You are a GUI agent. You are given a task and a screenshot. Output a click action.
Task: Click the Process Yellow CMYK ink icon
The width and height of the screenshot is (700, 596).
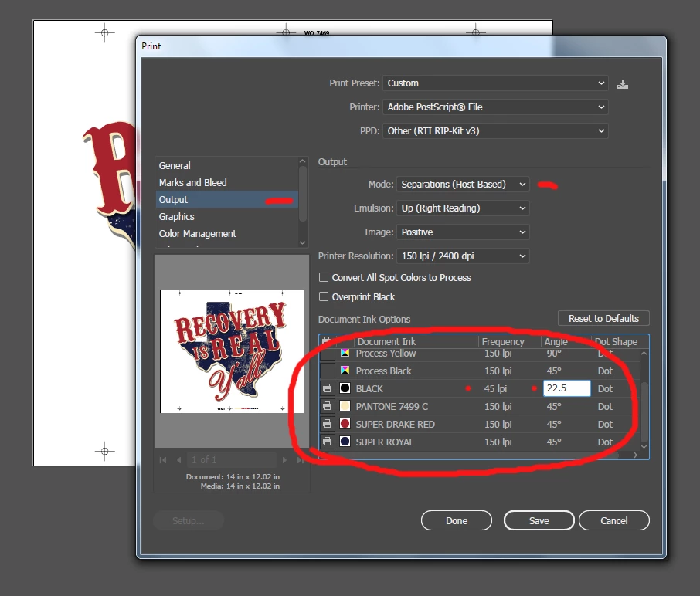[345, 353]
